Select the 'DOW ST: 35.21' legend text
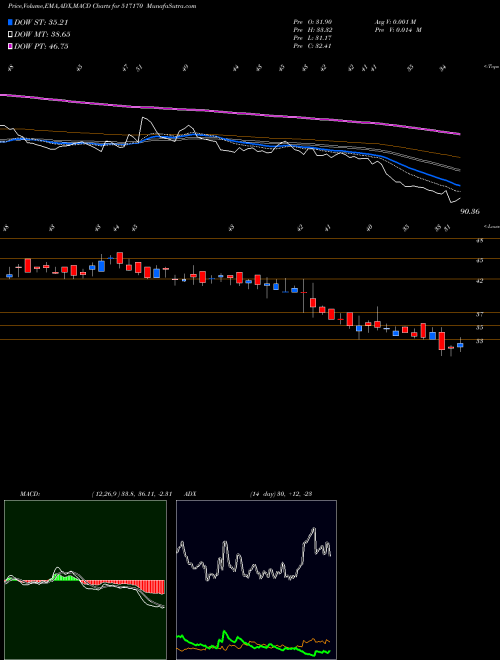 pos(41,22)
